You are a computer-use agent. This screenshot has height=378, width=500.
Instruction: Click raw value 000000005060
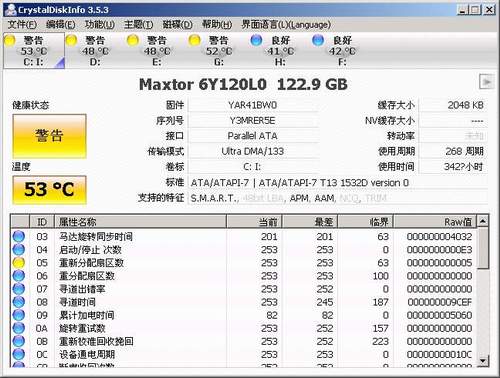pyautogui.click(x=439, y=315)
